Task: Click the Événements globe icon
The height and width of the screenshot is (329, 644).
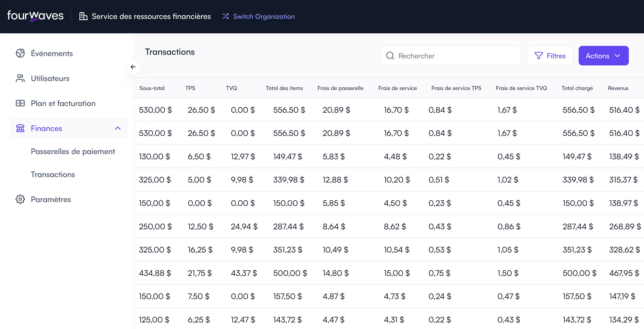Action: [20, 53]
